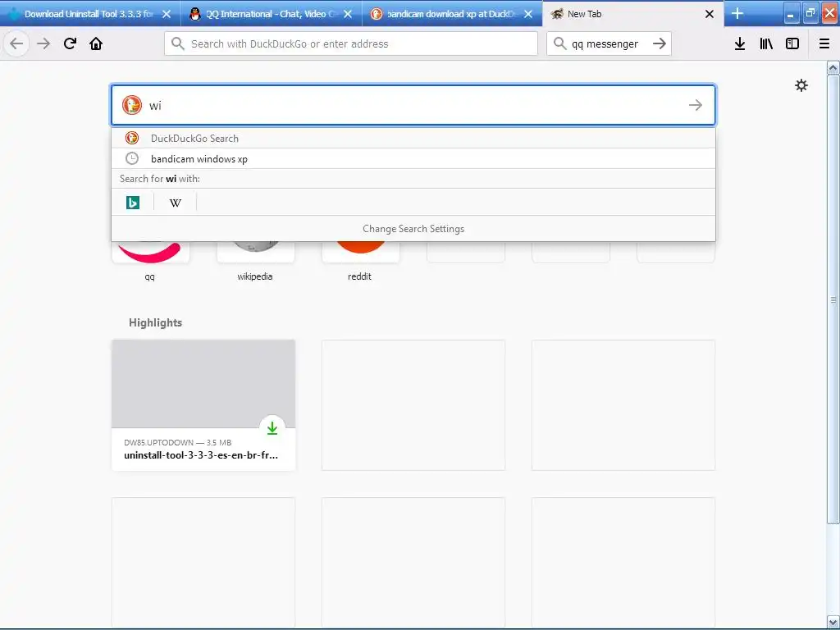Viewport: 840px width, 630px height.
Task: Click the green download icon on highlight card
Action: tap(272, 428)
